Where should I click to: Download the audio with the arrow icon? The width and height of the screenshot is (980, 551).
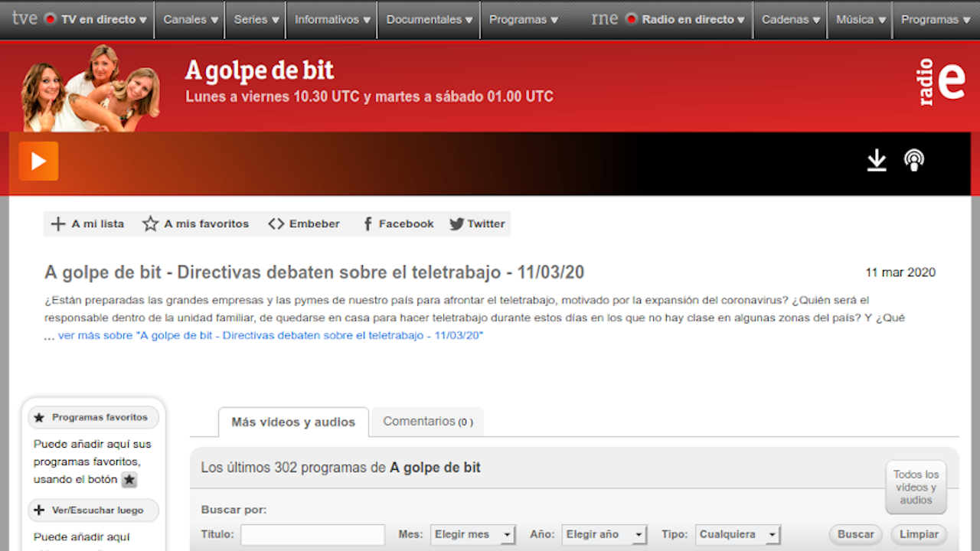point(877,161)
